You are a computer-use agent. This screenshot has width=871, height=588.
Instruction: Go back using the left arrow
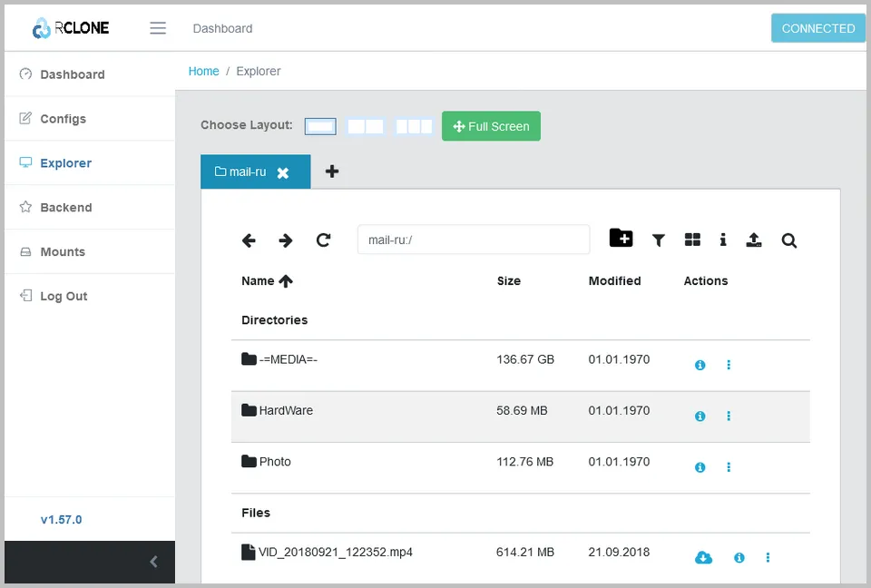click(x=249, y=240)
